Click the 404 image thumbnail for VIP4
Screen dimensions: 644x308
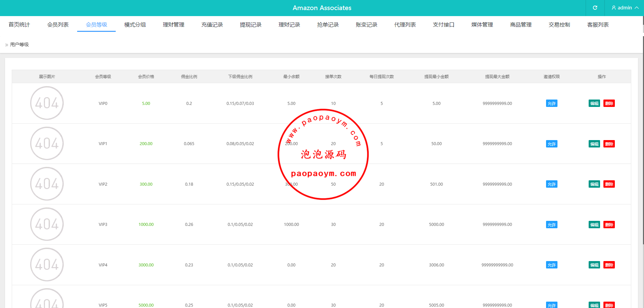pyautogui.click(x=47, y=264)
